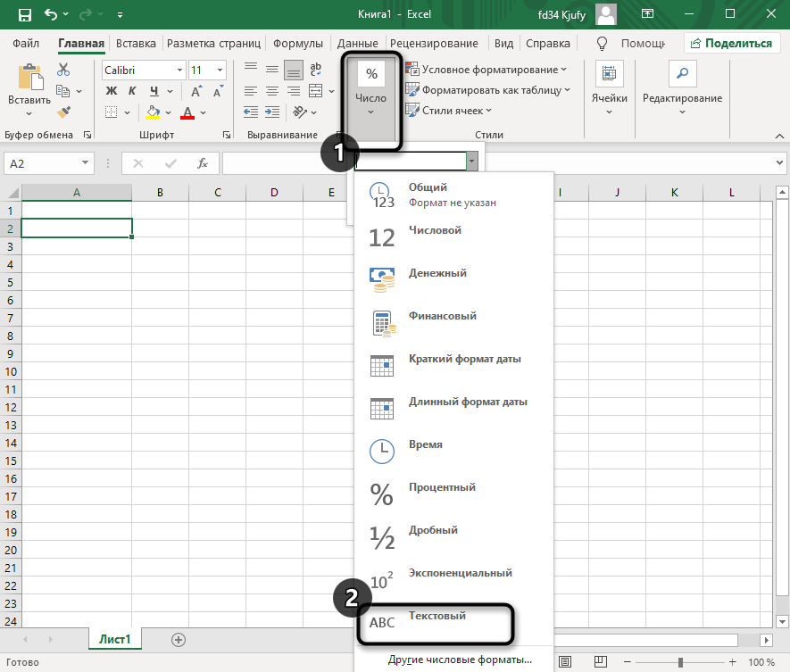790x672 pixels.
Task: Click the Save icon in title bar
Action: (x=24, y=15)
